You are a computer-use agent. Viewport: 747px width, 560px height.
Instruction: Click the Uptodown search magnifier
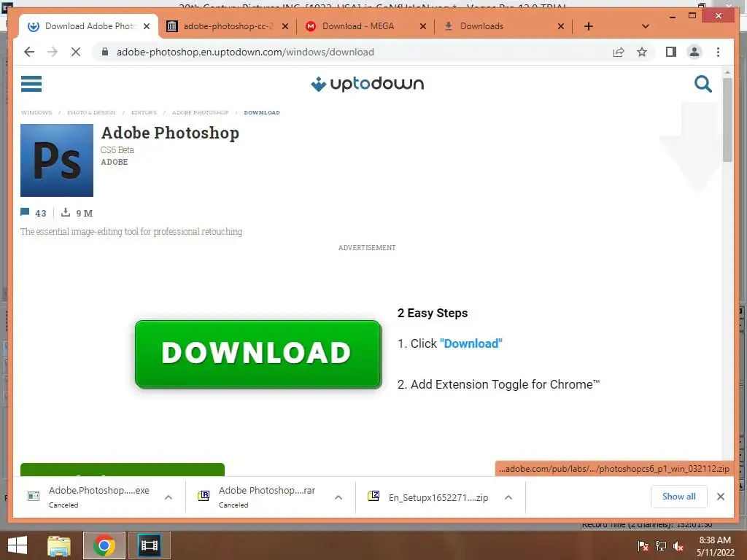pos(703,84)
